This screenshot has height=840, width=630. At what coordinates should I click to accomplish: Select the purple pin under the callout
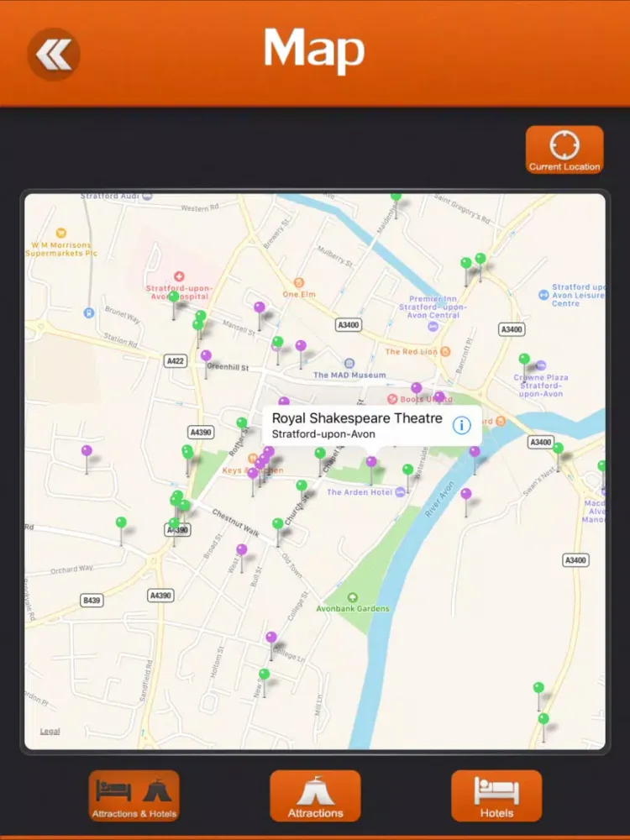click(371, 461)
